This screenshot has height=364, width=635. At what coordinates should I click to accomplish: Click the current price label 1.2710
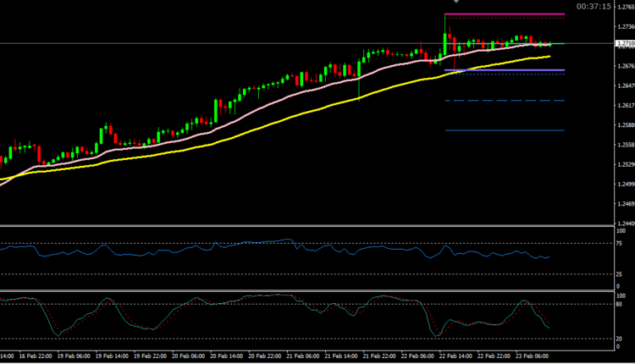coord(625,43)
